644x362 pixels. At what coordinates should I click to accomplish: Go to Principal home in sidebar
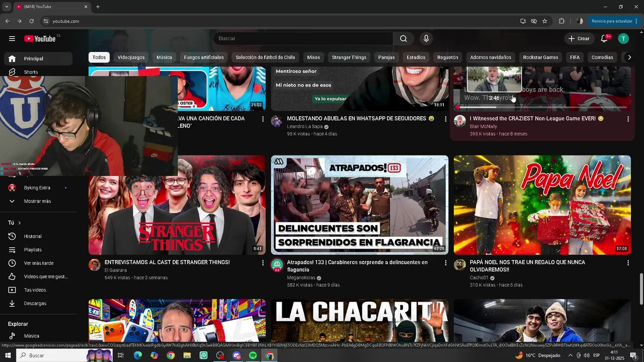39,59
